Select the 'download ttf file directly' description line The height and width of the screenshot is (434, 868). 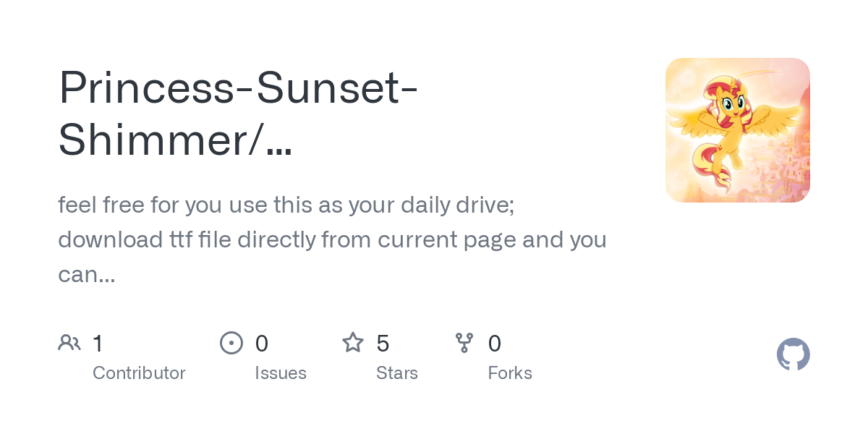click(x=332, y=239)
